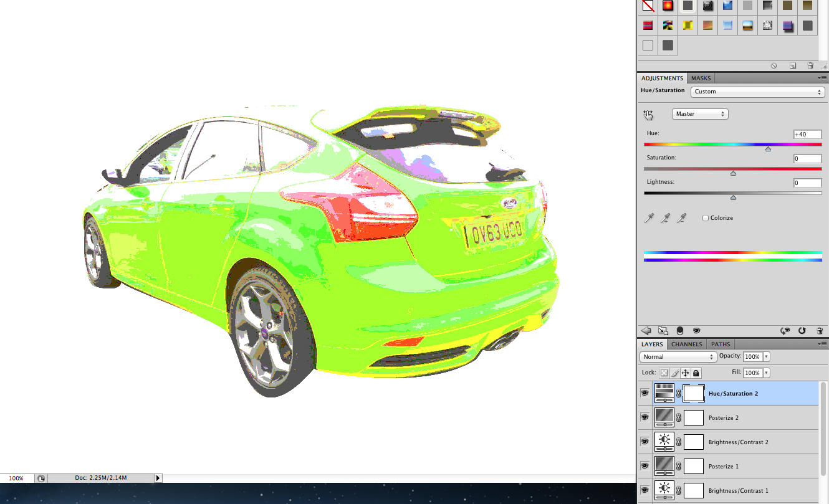The height and width of the screenshot is (504, 829).
Task: Click the return to adjustment list arrow
Action: pyautogui.click(x=646, y=331)
